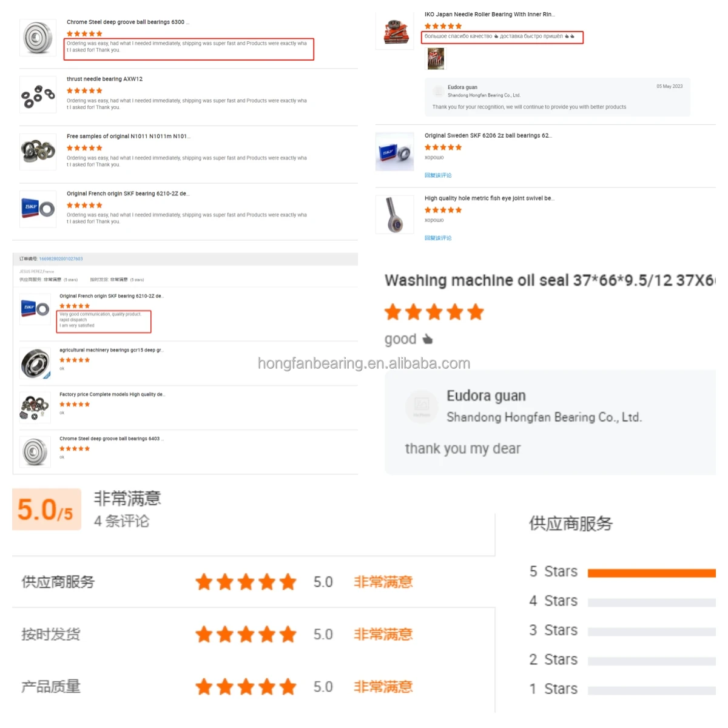This screenshot has height=728, width=728.
Task: Select the 3 Stars rating bar
Action: tap(652, 632)
